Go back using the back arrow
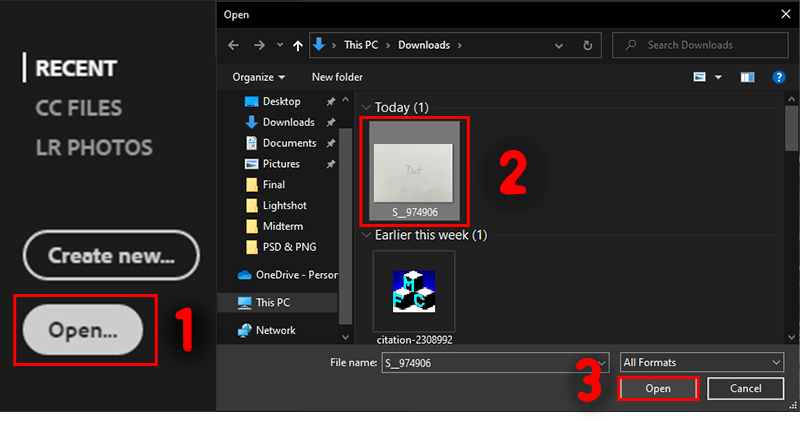 (234, 45)
